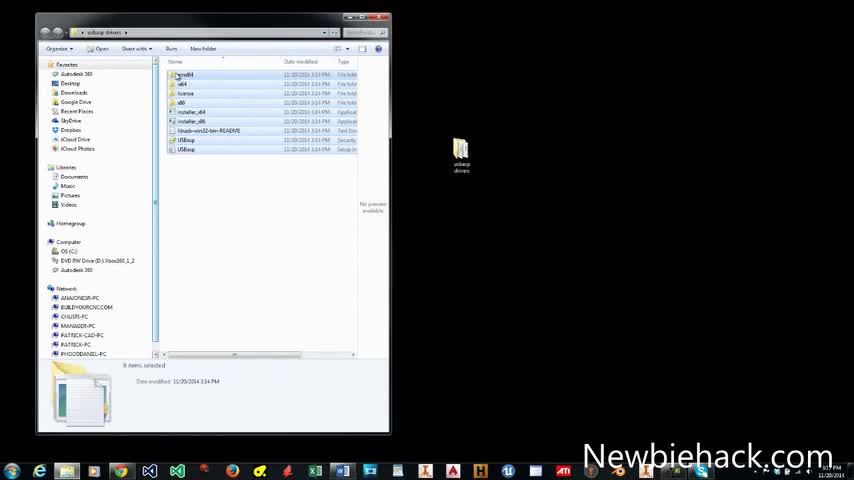Click the usbasp drivers address breadcrumb
The height and width of the screenshot is (480, 854).
point(104,33)
